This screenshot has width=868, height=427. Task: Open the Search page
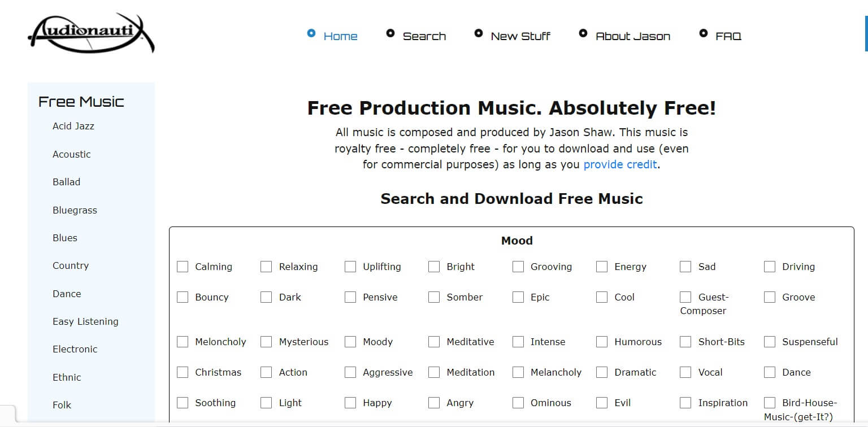point(424,36)
